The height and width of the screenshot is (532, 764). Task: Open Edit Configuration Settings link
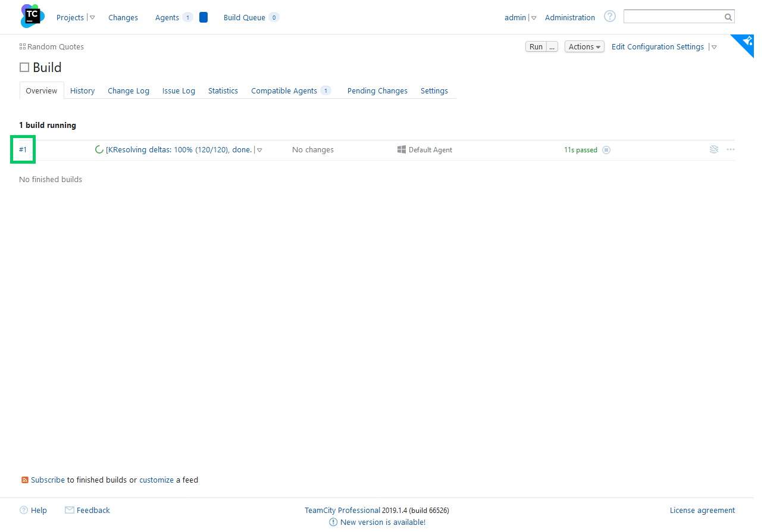657,46
